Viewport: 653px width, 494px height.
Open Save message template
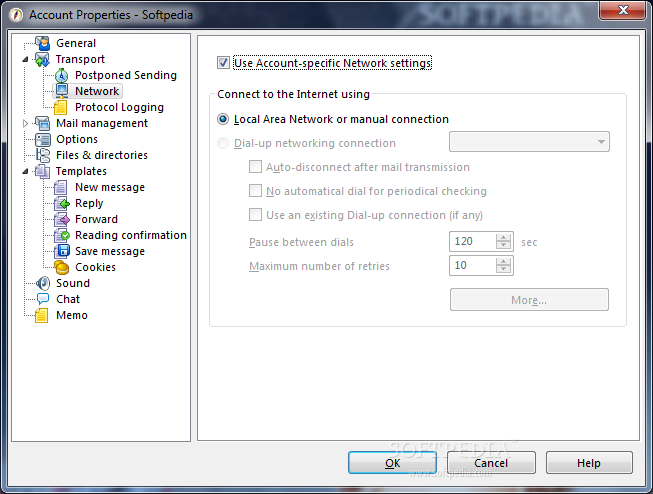click(110, 251)
